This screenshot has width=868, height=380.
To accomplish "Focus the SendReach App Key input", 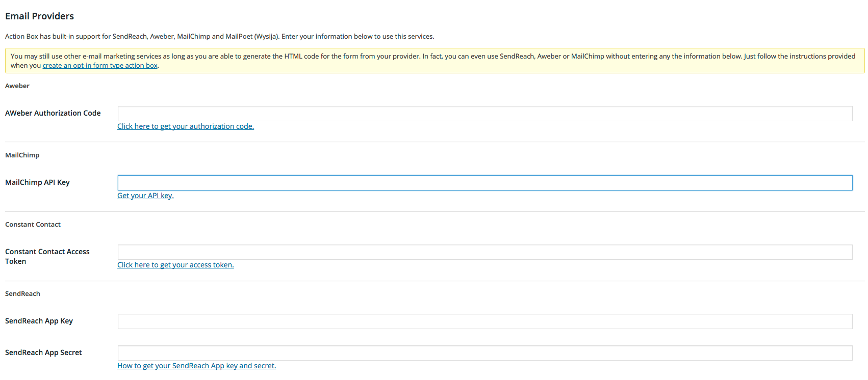I will (485, 321).
